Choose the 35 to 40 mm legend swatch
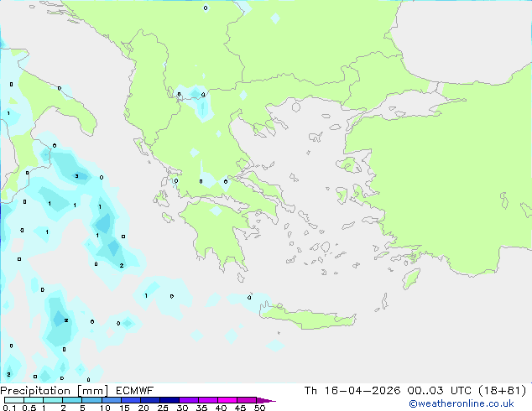532x411 pixels. pos(207,400)
